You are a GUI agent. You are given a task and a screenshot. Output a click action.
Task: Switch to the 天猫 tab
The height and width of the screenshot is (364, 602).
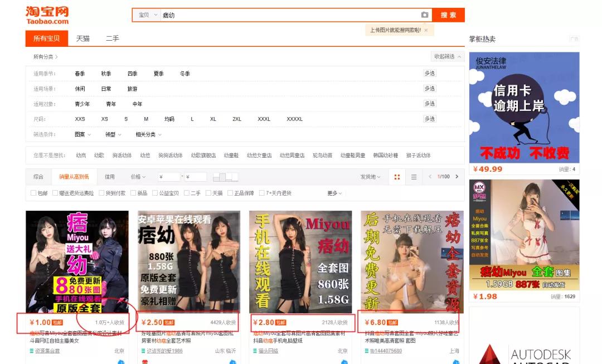[x=83, y=38]
